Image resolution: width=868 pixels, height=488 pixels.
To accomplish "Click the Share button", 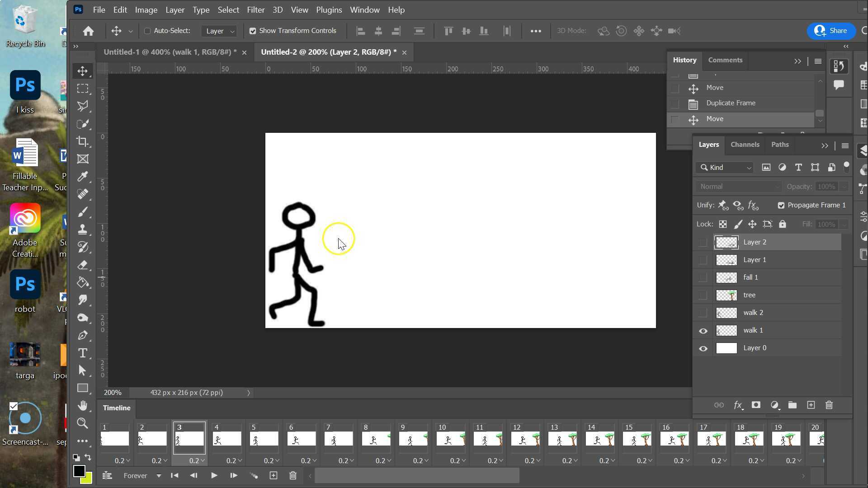I will click(x=831, y=31).
